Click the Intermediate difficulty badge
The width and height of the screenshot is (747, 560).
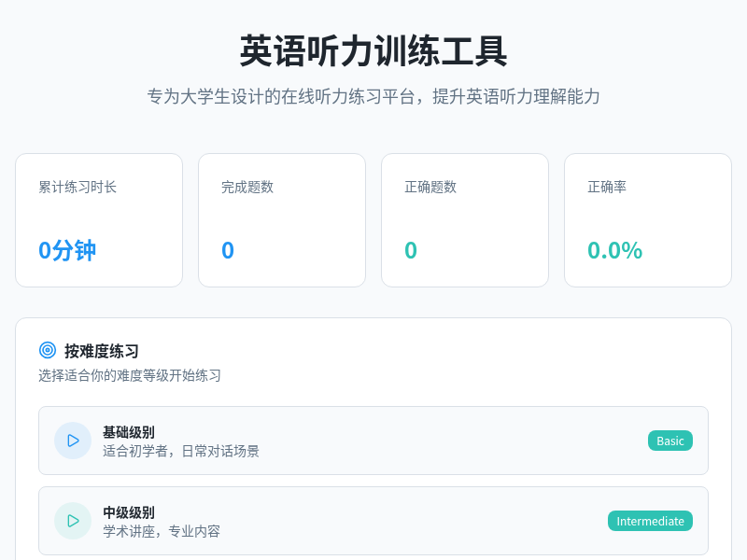[650, 521]
